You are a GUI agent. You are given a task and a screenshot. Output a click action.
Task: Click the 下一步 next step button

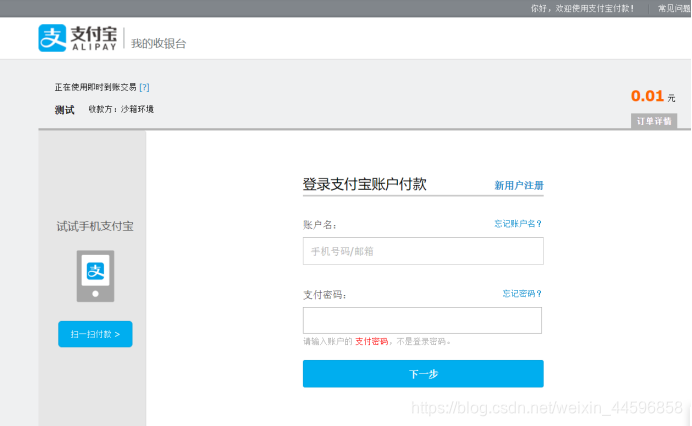click(423, 373)
